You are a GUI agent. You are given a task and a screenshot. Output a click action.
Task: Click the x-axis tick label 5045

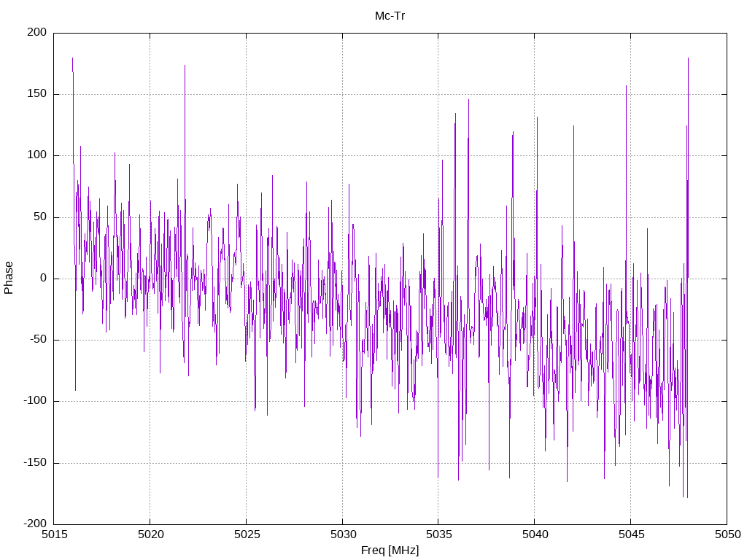point(631,534)
